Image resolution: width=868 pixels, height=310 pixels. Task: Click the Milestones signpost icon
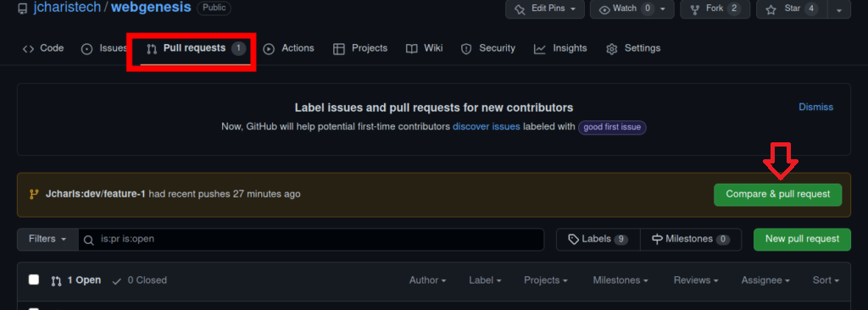[658, 240]
